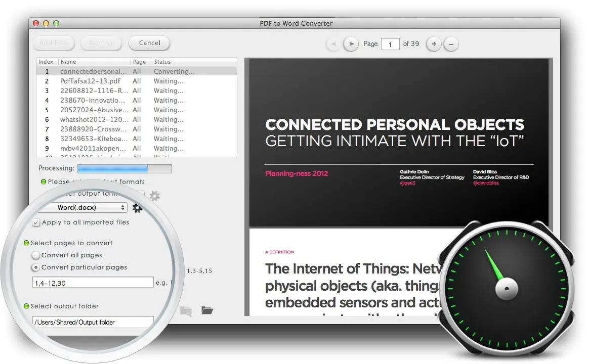Click the greyed Add Files button

coord(54,43)
